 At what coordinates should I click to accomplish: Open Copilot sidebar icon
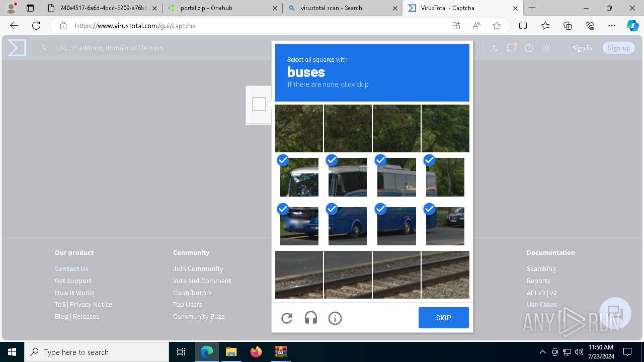pos(632,26)
